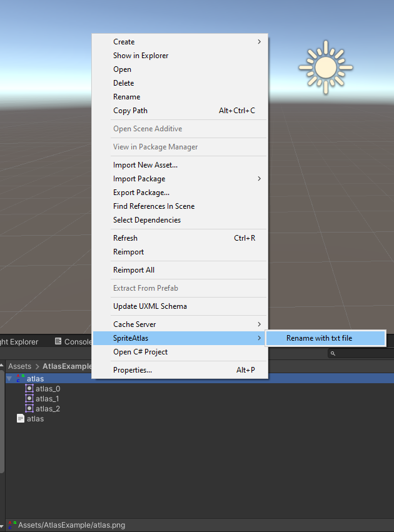Click the project panel vertical scrollbar
This screenshot has width=394, height=532.
pyautogui.click(x=2, y=423)
